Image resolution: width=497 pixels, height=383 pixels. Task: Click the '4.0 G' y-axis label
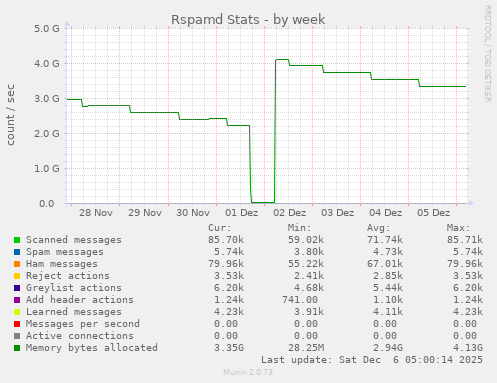47,63
